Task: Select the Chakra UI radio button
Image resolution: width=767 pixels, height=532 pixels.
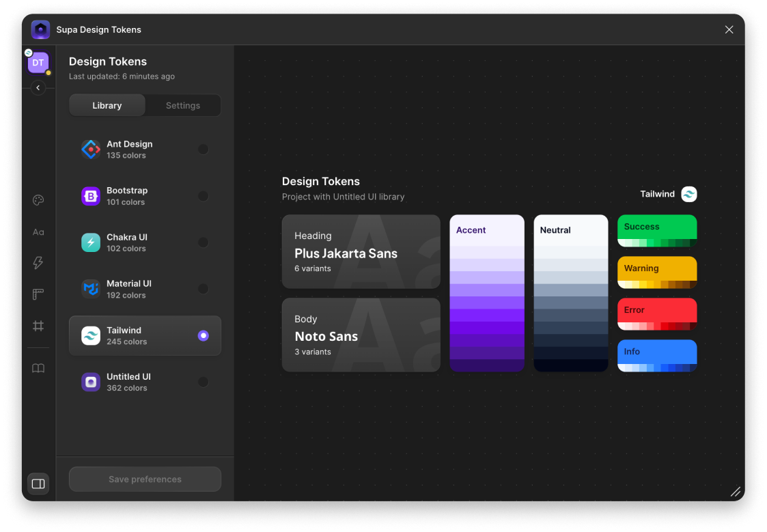Action: (x=203, y=242)
